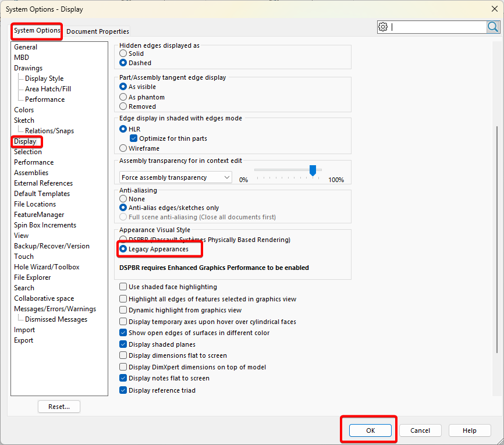Toggle Display reference triad checkbox

coord(123,390)
